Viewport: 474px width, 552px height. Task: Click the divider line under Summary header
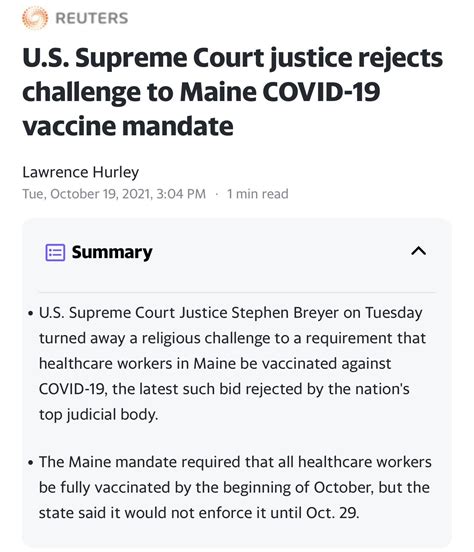pyautogui.click(x=237, y=292)
